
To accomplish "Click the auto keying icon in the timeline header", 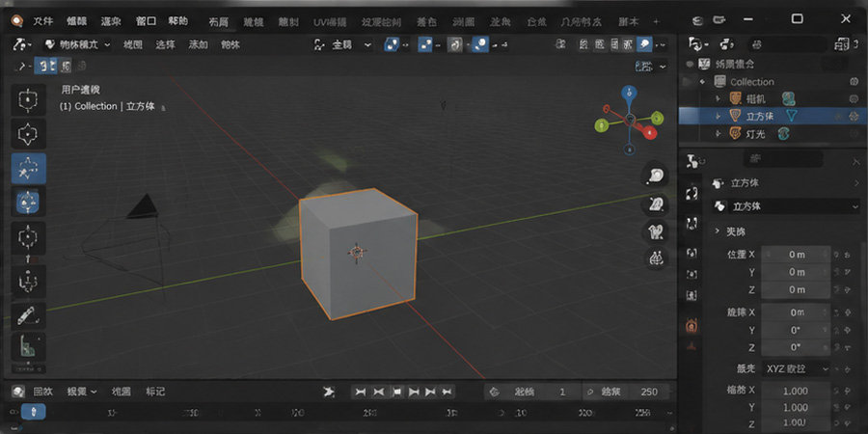I will [x=329, y=392].
